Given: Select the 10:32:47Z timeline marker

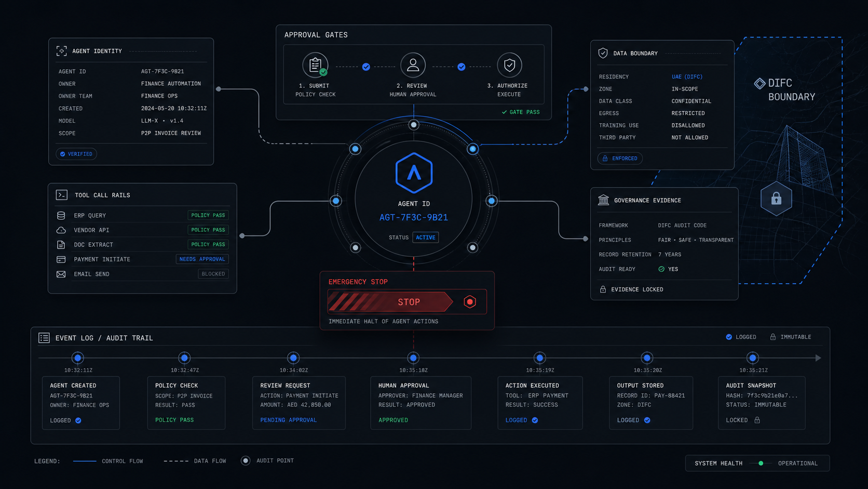Looking at the screenshot, I should 184,358.
